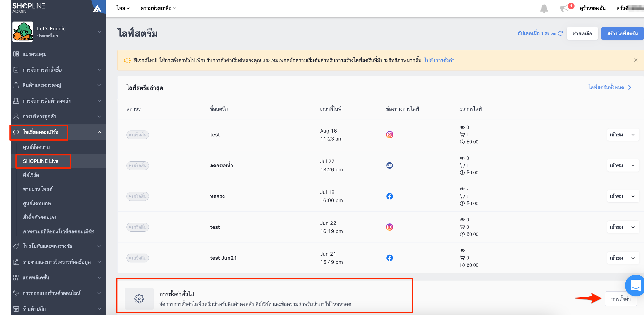This screenshot has height=315, width=644.
Task: Open dropdown arrow next to เข้าชม for ทดลอง
Action: point(633,196)
